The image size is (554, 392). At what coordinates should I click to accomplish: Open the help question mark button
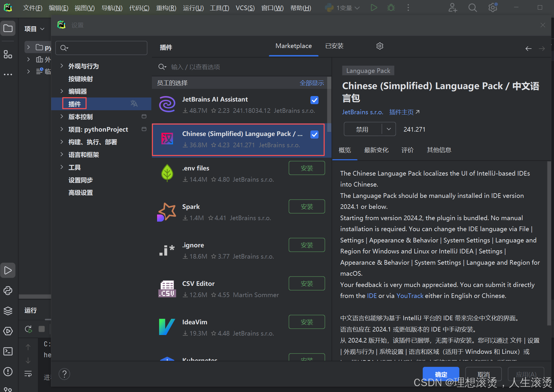pyautogui.click(x=65, y=374)
